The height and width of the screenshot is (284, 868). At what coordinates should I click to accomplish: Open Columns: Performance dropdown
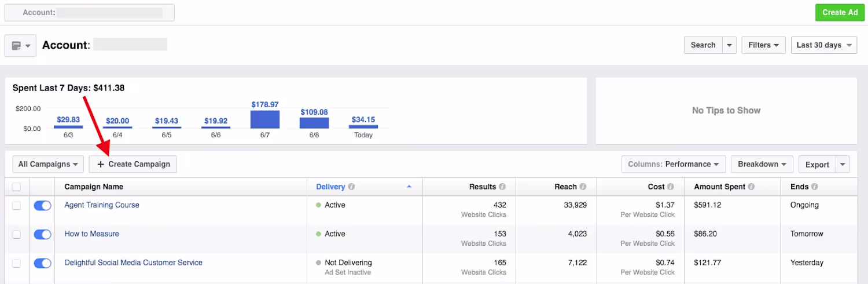pyautogui.click(x=674, y=164)
